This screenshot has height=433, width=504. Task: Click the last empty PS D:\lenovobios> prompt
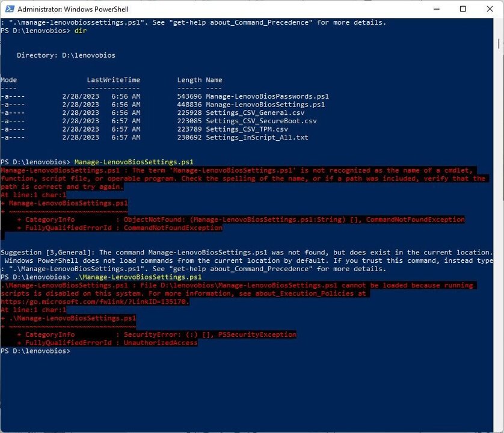[36, 351]
